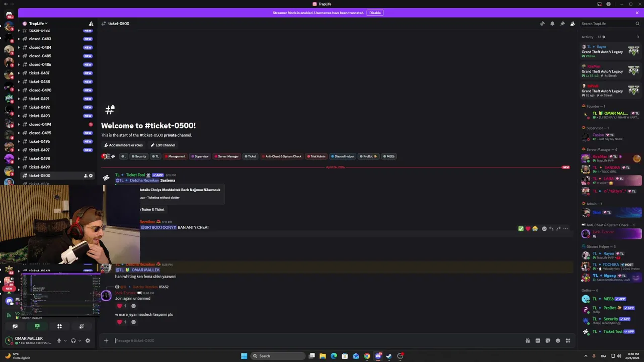Screen dimensions: 644x362
Task: Expand threads arrow beside closed-0485
Action: tap(19, 56)
